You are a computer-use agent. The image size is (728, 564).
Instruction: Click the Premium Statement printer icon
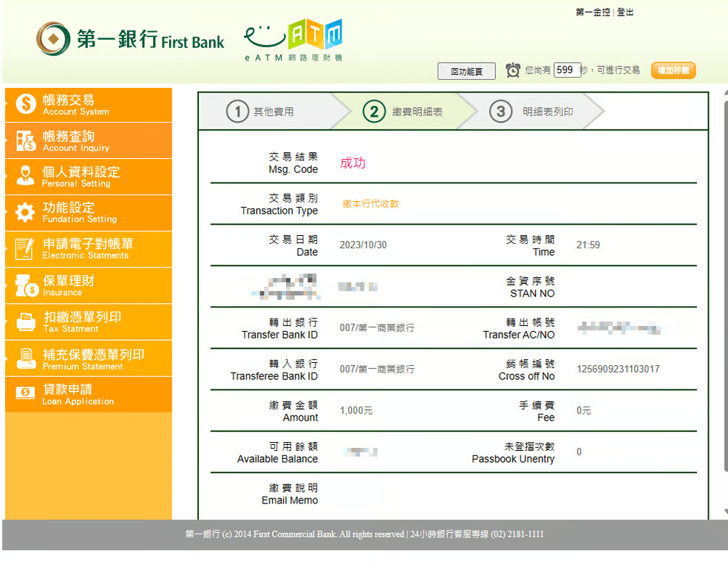(26, 359)
